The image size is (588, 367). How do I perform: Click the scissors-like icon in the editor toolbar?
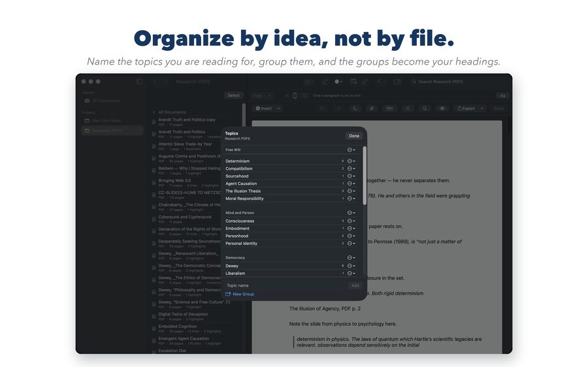408,108
